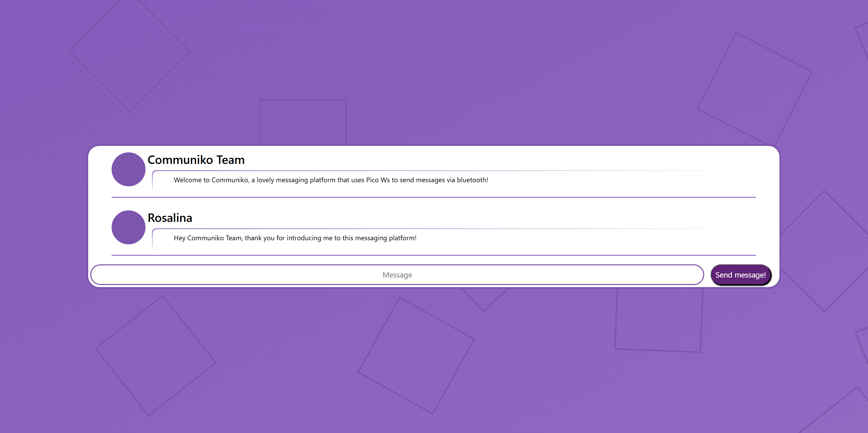Click the tilted square outline at bottom-left background
Image resolution: width=868 pixels, height=433 pixels.
click(x=155, y=355)
